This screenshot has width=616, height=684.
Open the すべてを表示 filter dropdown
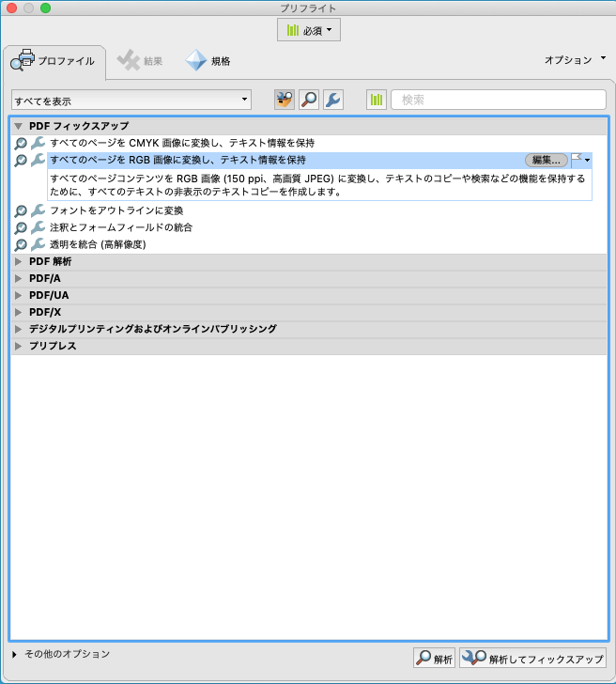131,100
